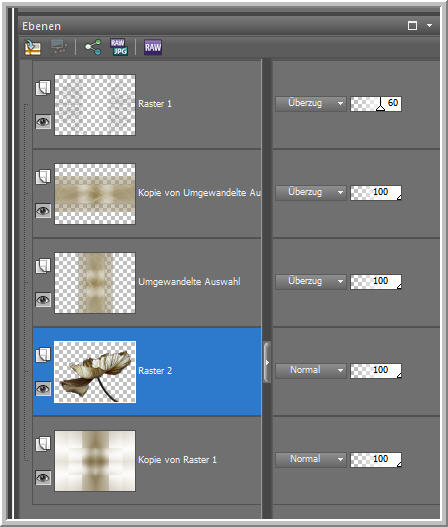Hide the Raster 1 layer via eye icon
Screen dimensions: 448x527
click(x=43, y=122)
